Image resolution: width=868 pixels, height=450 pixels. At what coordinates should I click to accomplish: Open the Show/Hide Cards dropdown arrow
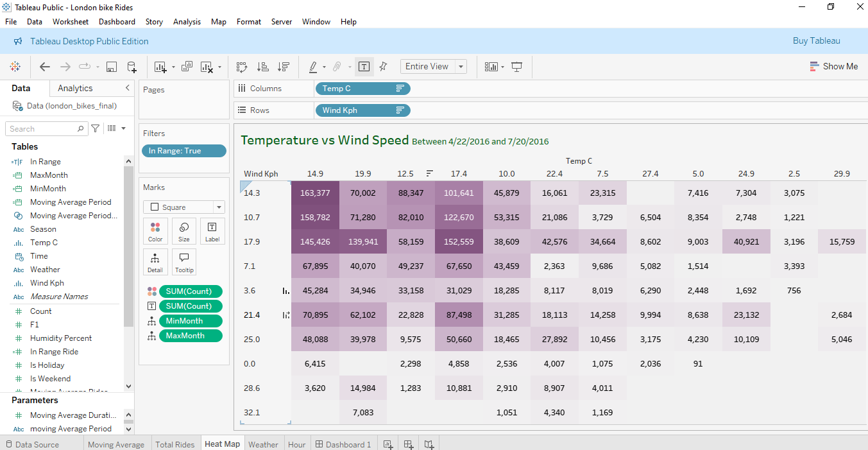(502, 67)
